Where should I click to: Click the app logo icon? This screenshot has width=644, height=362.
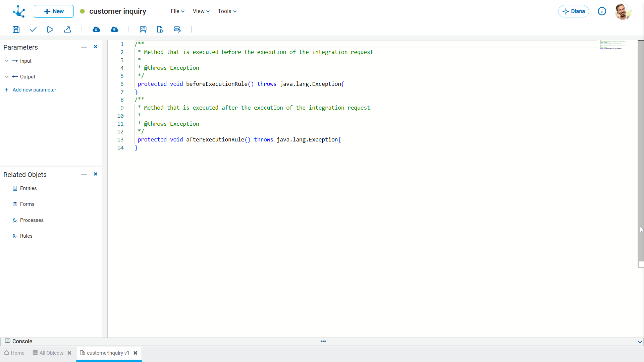(19, 11)
